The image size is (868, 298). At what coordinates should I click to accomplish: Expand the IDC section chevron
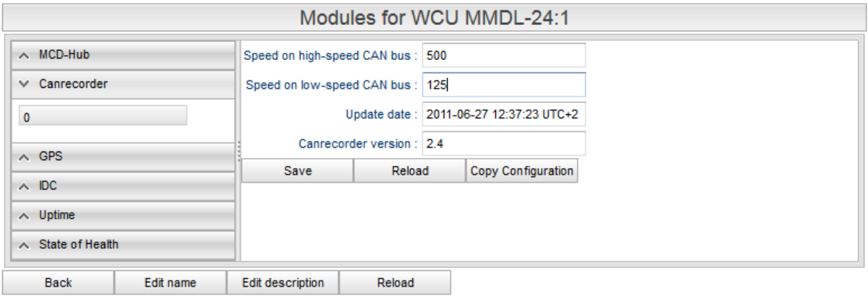pos(25,185)
